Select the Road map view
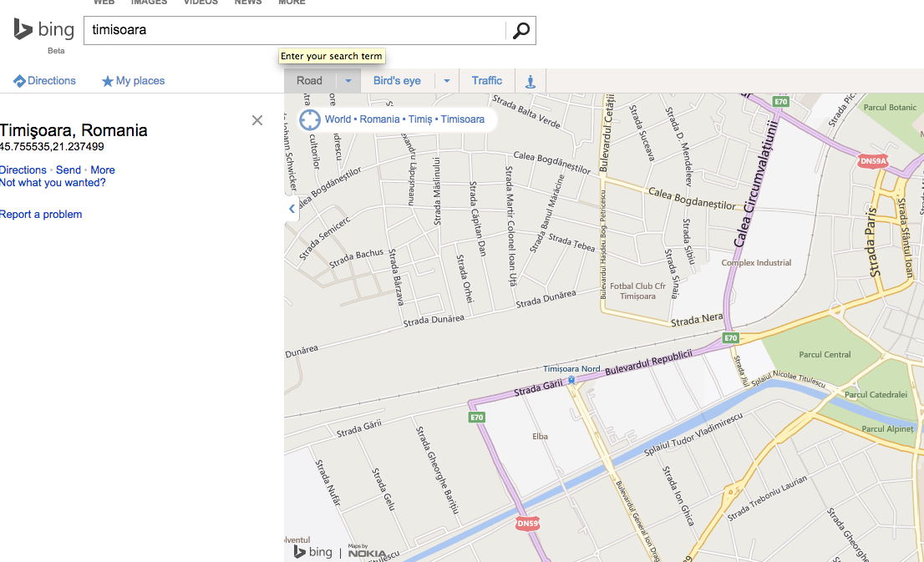 [x=309, y=81]
